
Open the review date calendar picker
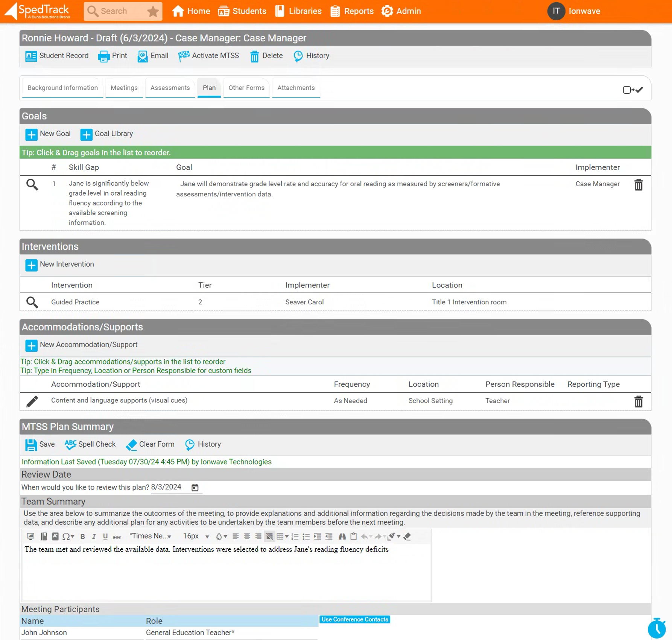(195, 488)
